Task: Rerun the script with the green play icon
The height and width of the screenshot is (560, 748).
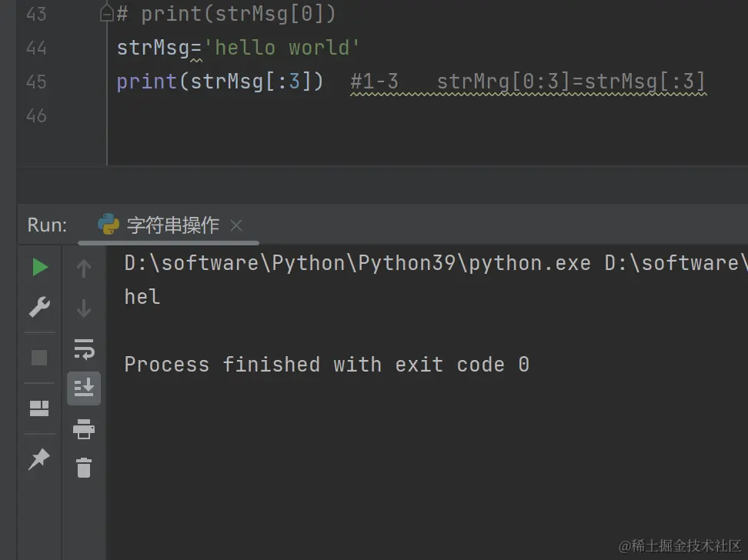Action: (40, 268)
